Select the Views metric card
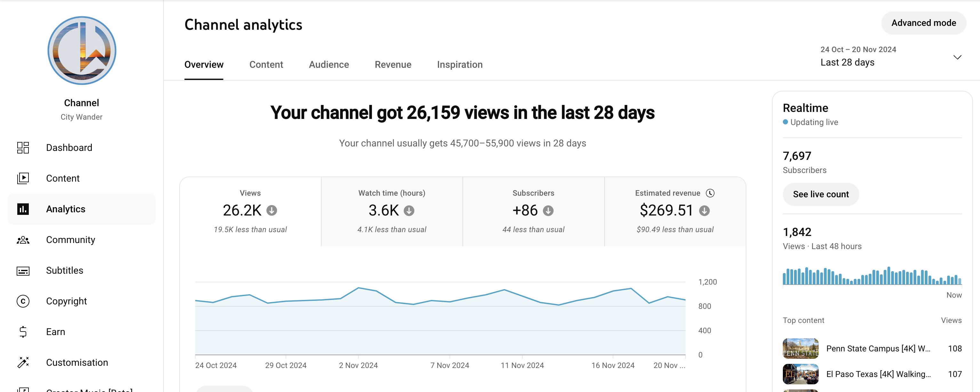980x392 pixels. 250,211
